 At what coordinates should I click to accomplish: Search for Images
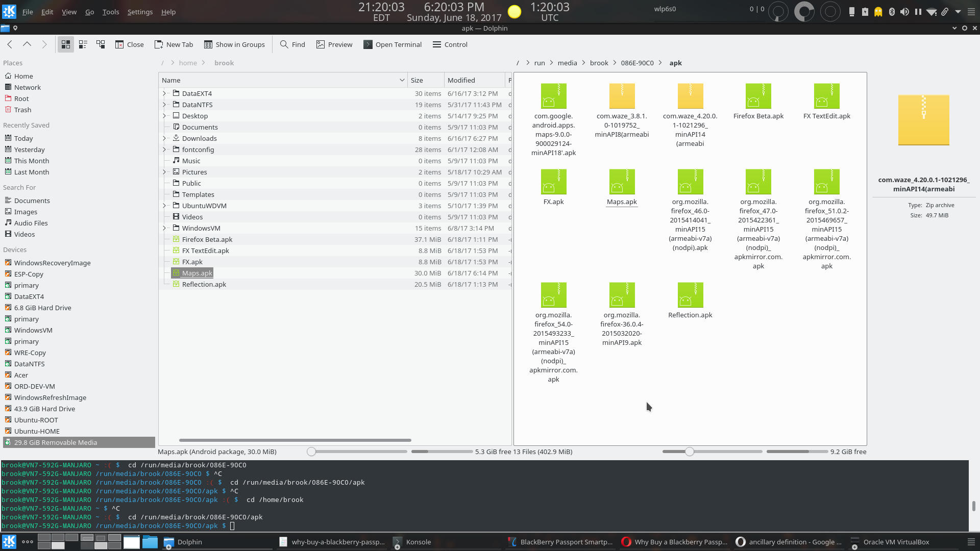click(x=26, y=212)
